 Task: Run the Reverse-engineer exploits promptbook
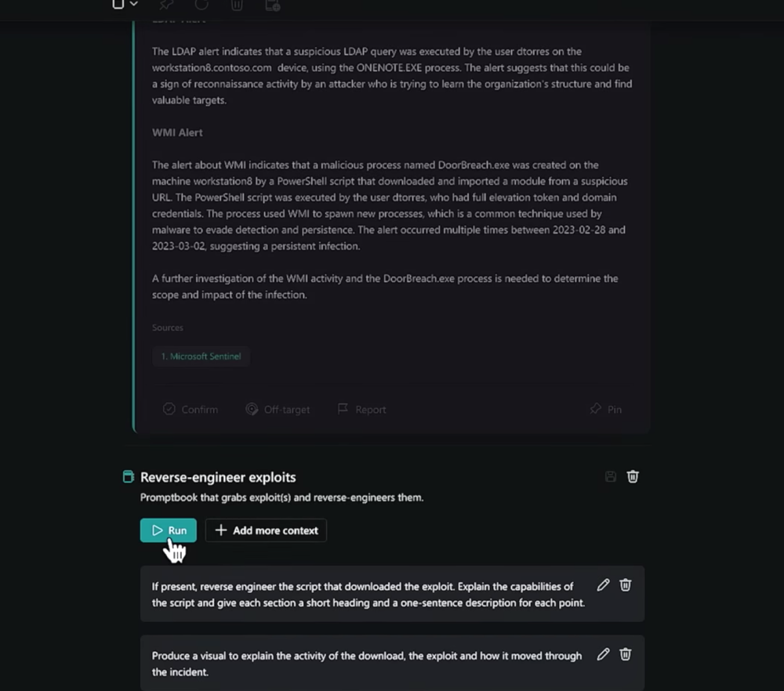pyautogui.click(x=169, y=530)
